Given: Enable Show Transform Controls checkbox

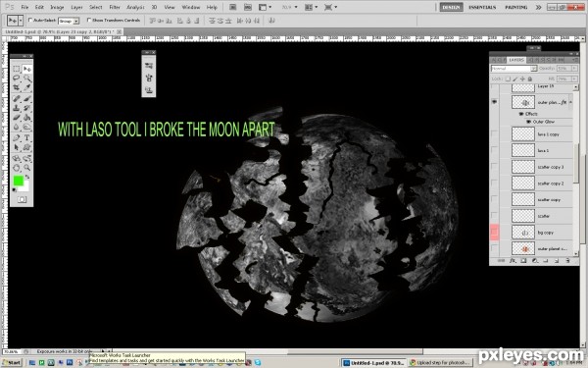Looking at the screenshot, I should click(89, 21).
